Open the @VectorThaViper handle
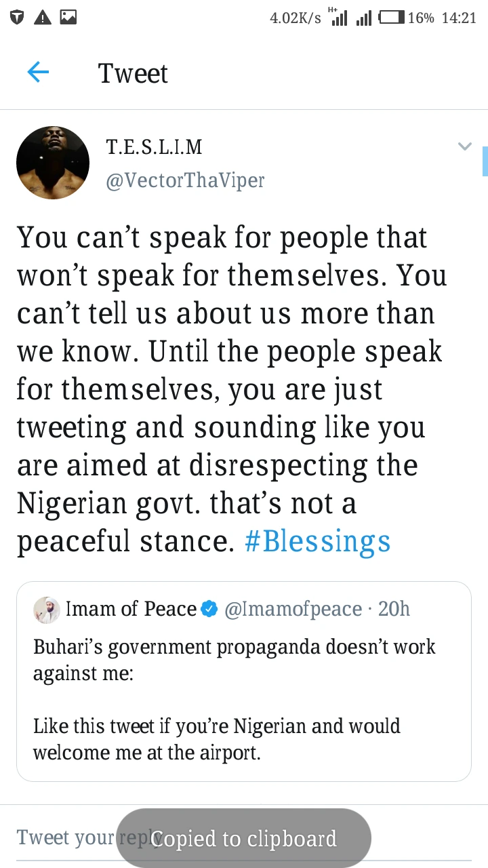This screenshot has height=868, width=488. pos(185,180)
